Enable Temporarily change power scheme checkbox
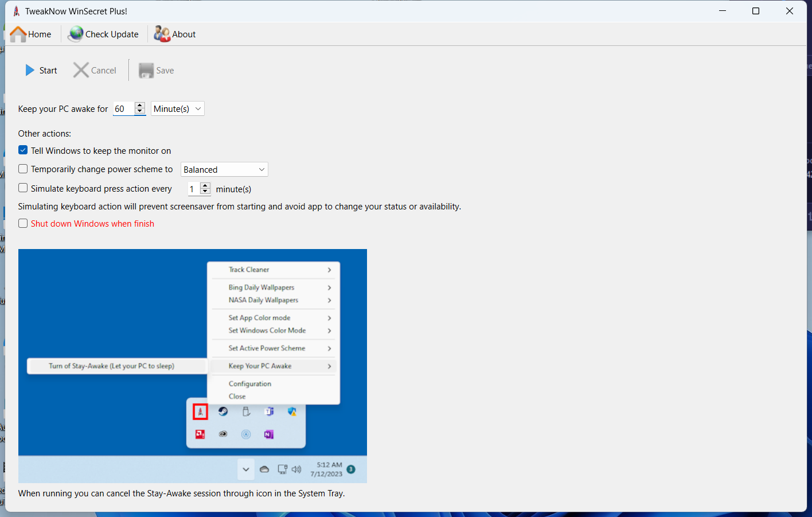Viewport: 812px width, 517px height. [x=23, y=169]
